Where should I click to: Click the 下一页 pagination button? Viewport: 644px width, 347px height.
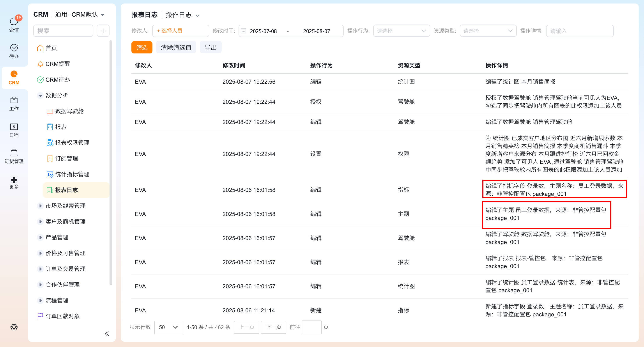[x=273, y=327]
